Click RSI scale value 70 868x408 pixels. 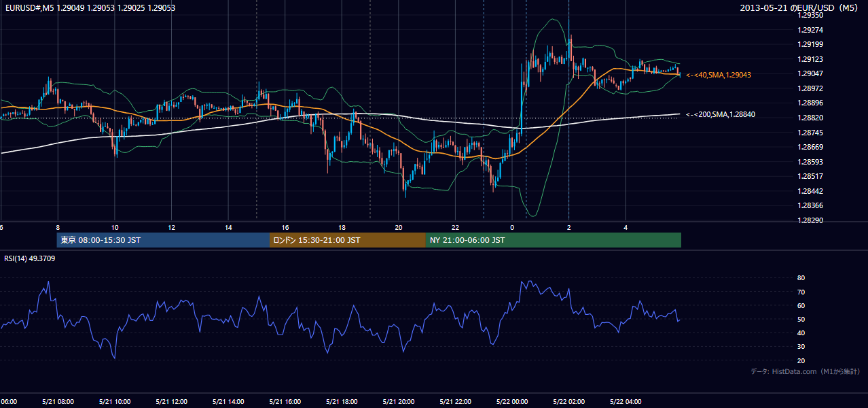(x=801, y=292)
